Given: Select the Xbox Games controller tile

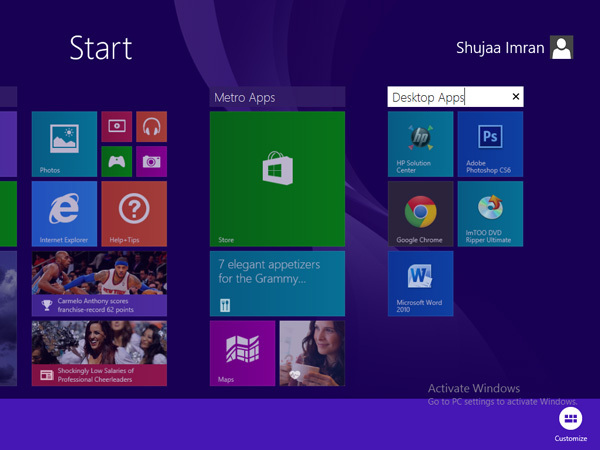Looking at the screenshot, I should click(x=117, y=161).
